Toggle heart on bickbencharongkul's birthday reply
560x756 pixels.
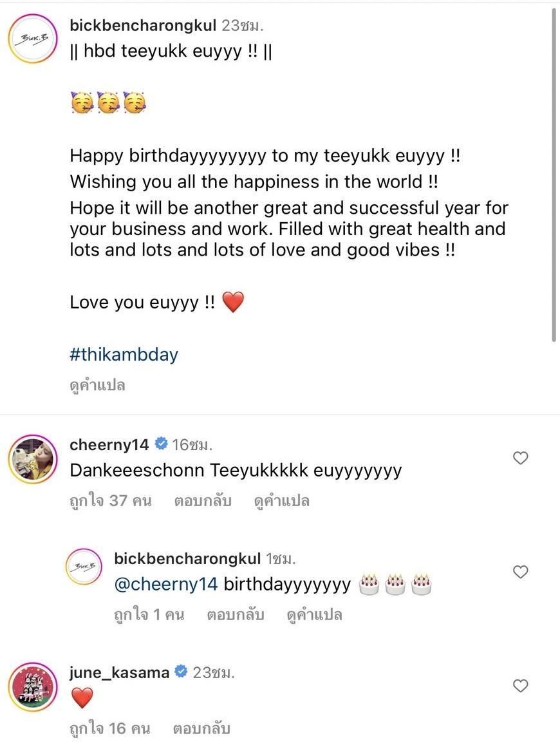(520, 572)
